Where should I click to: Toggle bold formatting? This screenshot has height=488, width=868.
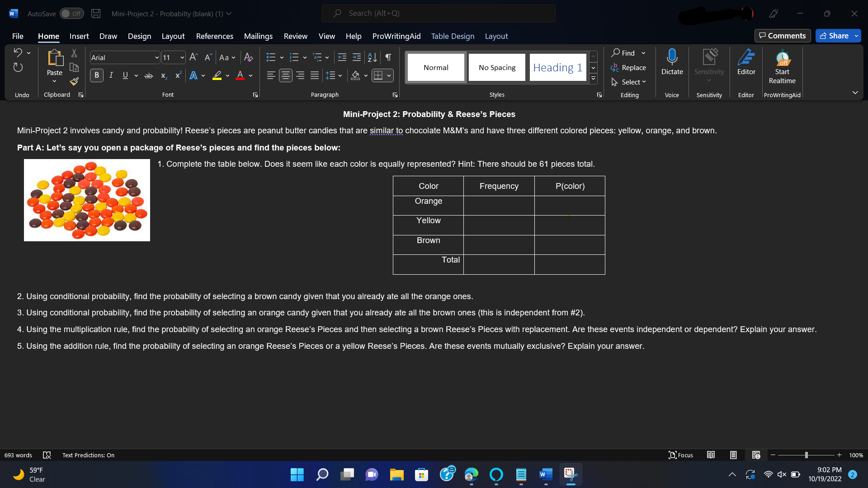[96, 75]
